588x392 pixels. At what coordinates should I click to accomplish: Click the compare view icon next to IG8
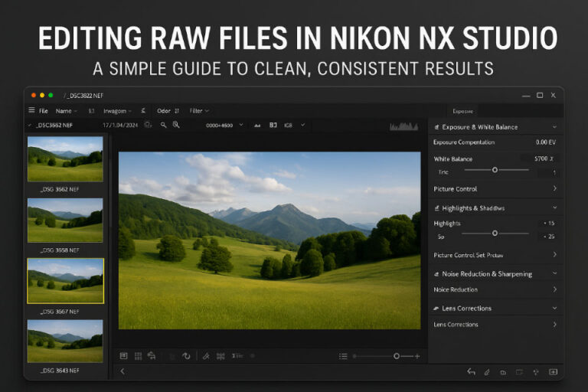pos(273,125)
